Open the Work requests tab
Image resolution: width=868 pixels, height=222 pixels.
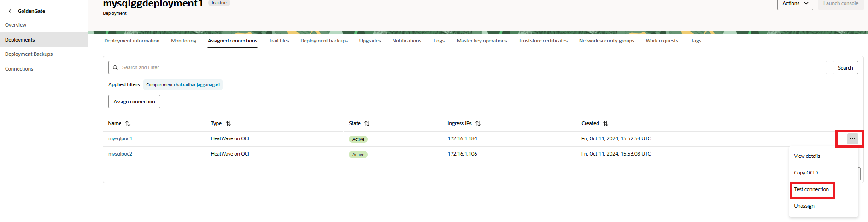tap(662, 41)
